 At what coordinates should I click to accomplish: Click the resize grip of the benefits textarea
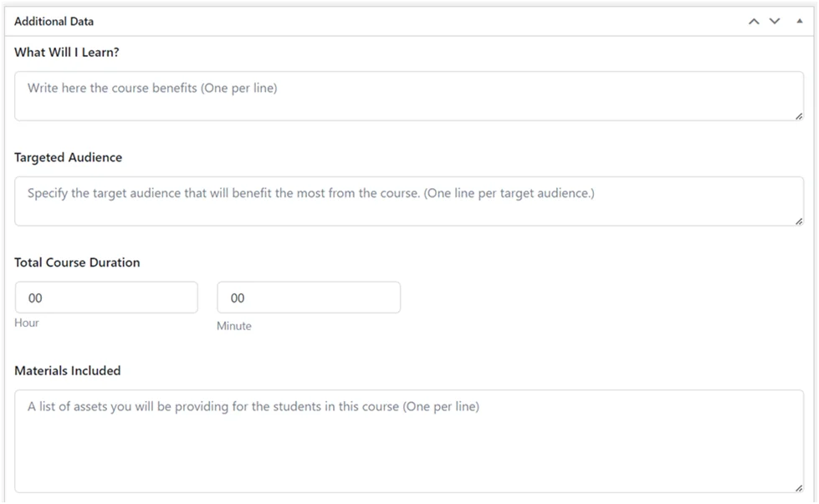pos(797,118)
